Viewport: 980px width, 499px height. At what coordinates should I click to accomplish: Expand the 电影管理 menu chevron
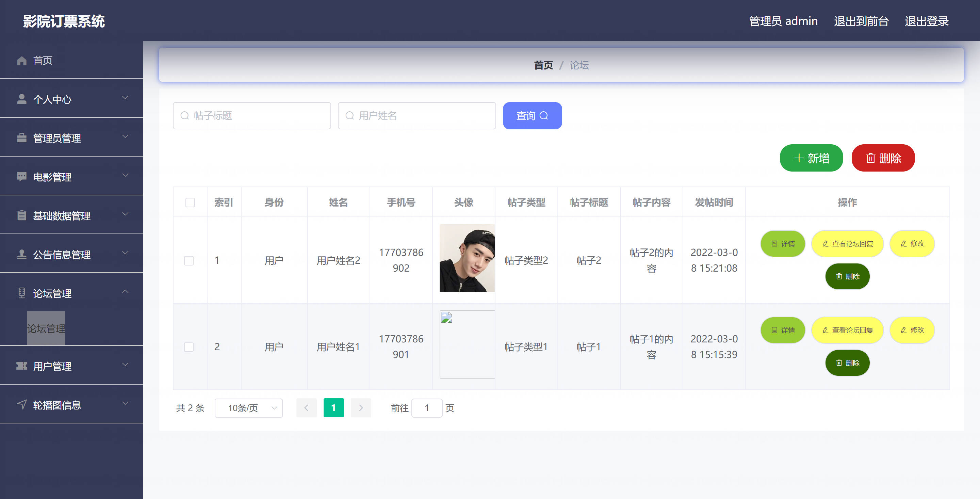click(125, 176)
